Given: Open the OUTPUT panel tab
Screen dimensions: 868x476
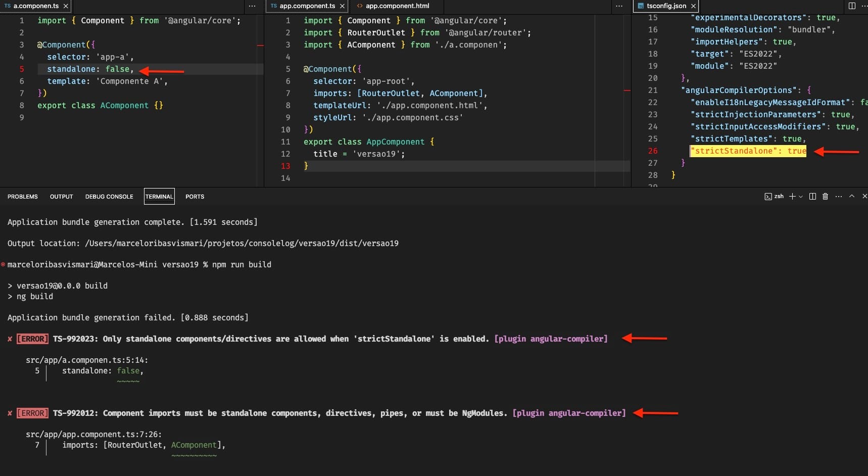Looking at the screenshot, I should pyautogui.click(x=62, y=197).
